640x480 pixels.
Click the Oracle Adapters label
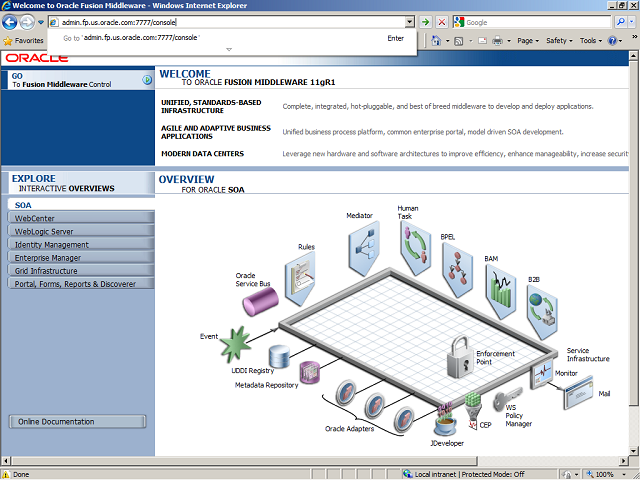point(349,429)
